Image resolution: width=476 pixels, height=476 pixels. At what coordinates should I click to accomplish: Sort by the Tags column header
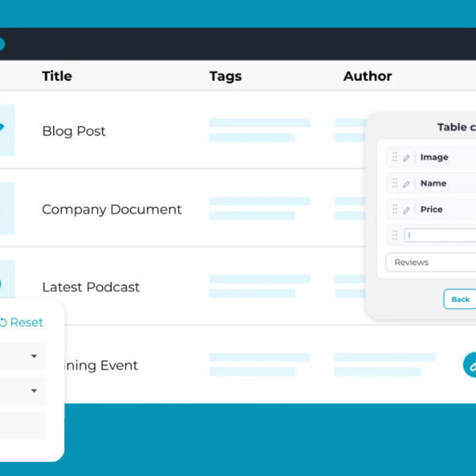coord(225,76)
